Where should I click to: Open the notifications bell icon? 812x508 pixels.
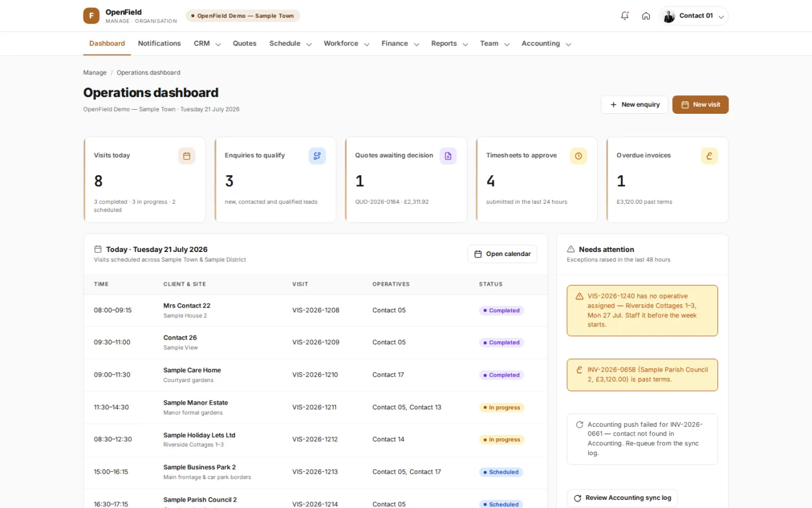(x=625, y=16)
